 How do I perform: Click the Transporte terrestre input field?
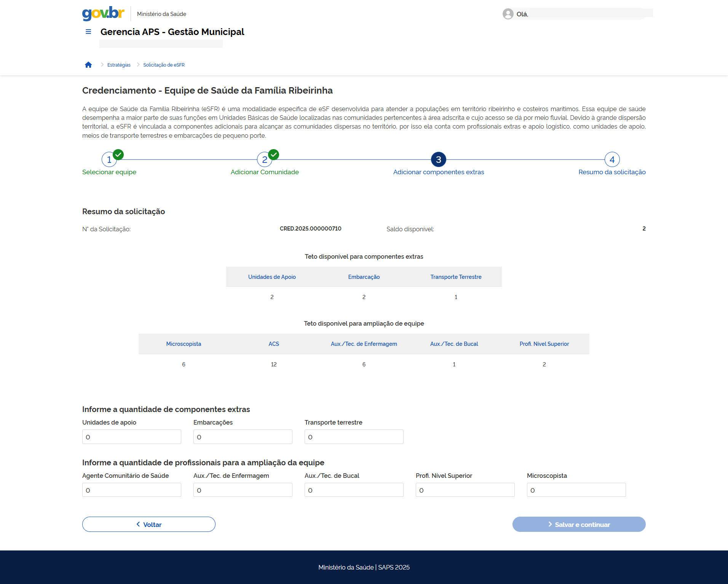pos(354,437)
